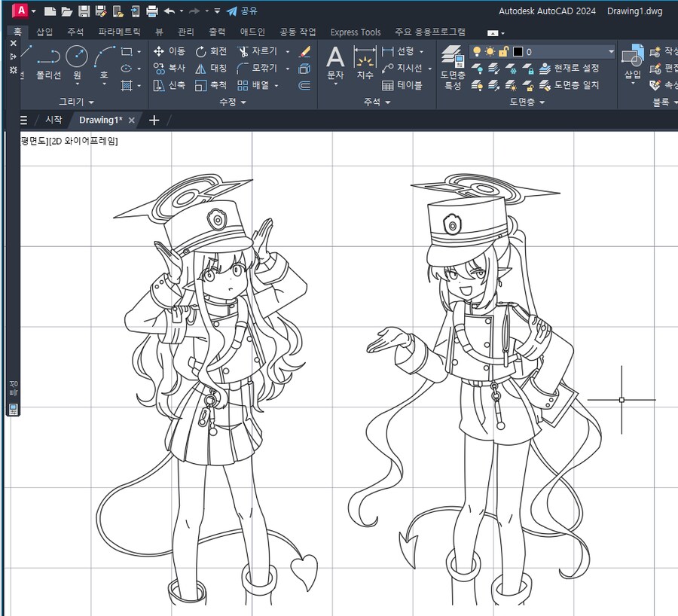Expand the Annotation (주석) panel
Screen dimensions: 678x616
377,102
